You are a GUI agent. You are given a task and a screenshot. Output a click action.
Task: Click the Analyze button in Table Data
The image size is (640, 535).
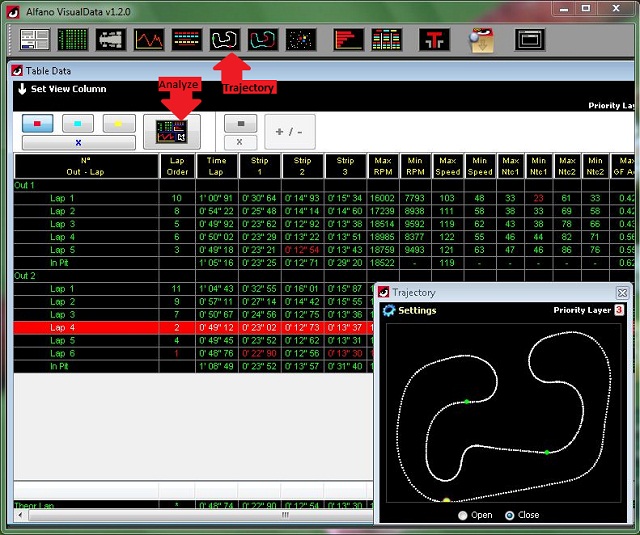click(172, 132)
